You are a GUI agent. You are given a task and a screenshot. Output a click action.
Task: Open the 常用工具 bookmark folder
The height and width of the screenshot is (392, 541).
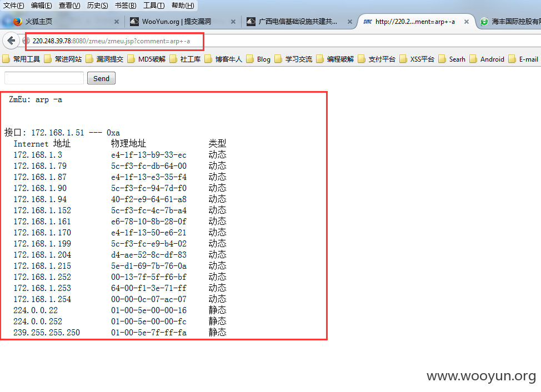[x=22, y=59]
